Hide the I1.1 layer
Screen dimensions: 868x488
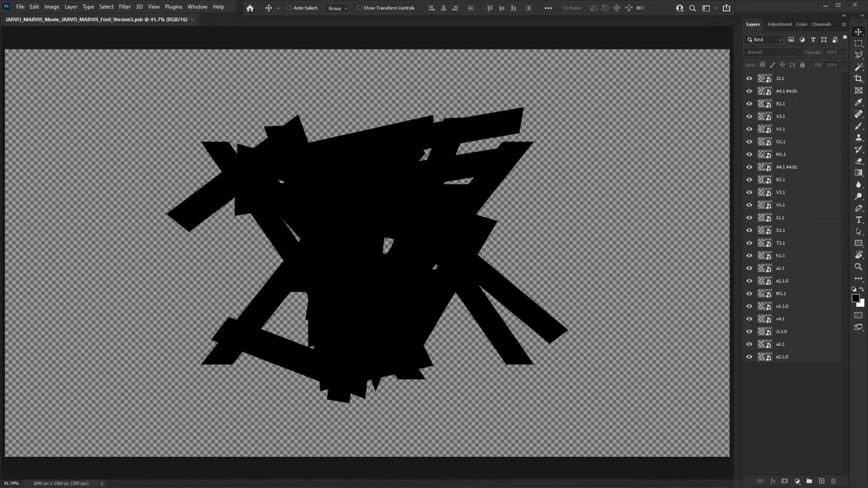[x=749, y=218]
